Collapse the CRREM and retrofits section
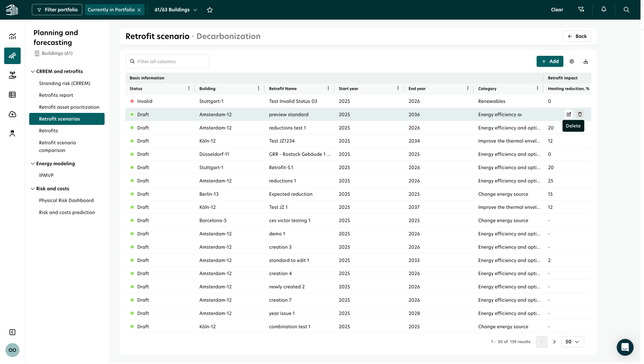The image size is (644, 364). tap(33, 71)
